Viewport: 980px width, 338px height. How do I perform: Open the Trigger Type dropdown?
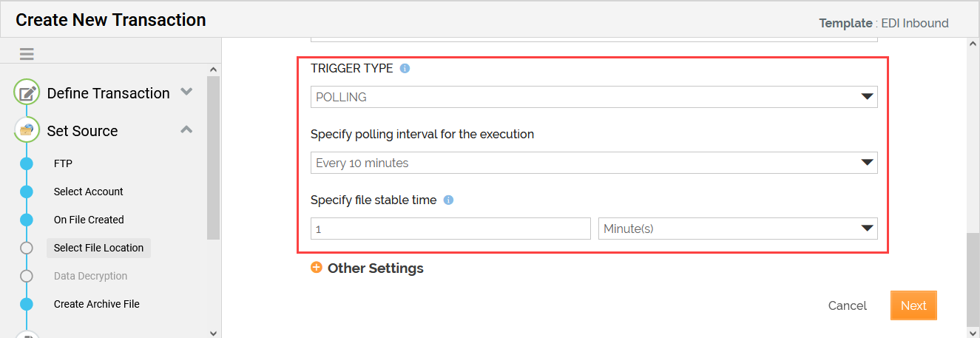click(x=593, y=97)
